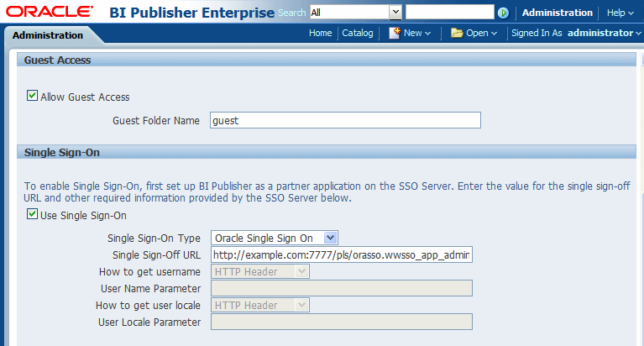
Task: Click the User Name Parameter field
Action: pos(342,288)
